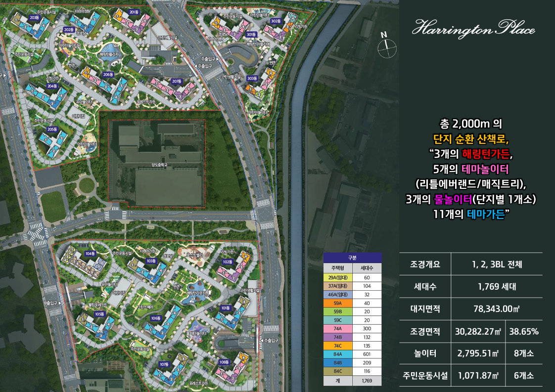Select the 38.65% landscape ratio cell
Image resolution: width=555 pixels, height=392 pixels.
(524, 331)
